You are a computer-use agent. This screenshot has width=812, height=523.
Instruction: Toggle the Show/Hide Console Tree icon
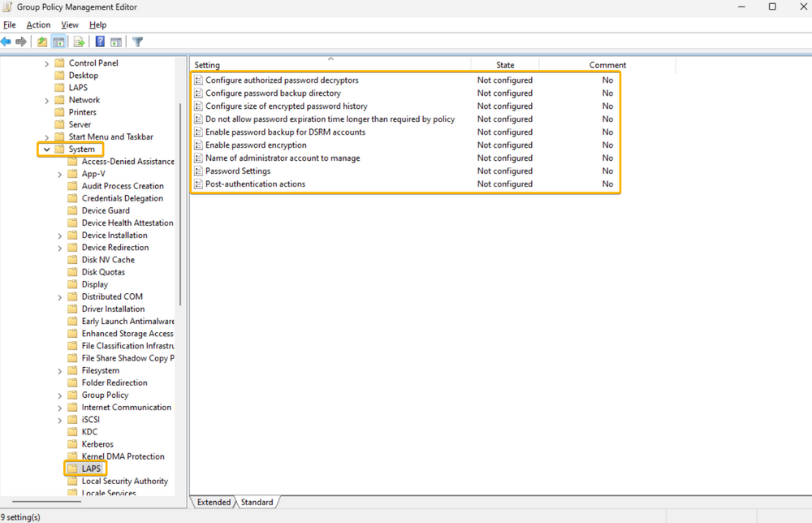click(59, 41)
